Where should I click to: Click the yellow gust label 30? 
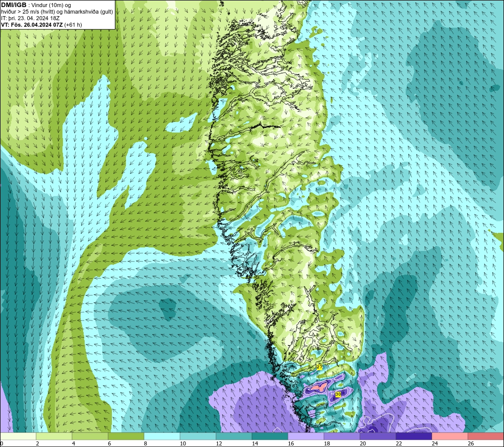[338, 394]
